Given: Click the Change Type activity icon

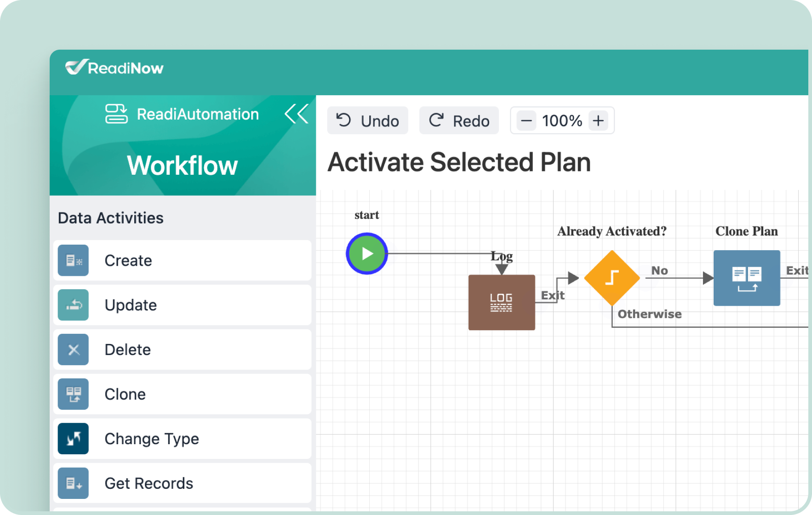Looking at the screenshot, I should point(73,439).
